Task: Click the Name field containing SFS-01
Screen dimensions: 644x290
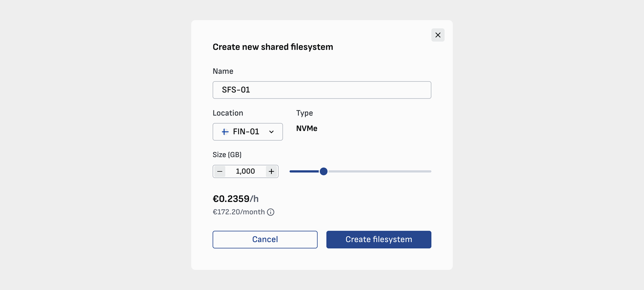Action: [x=322, y=90]
